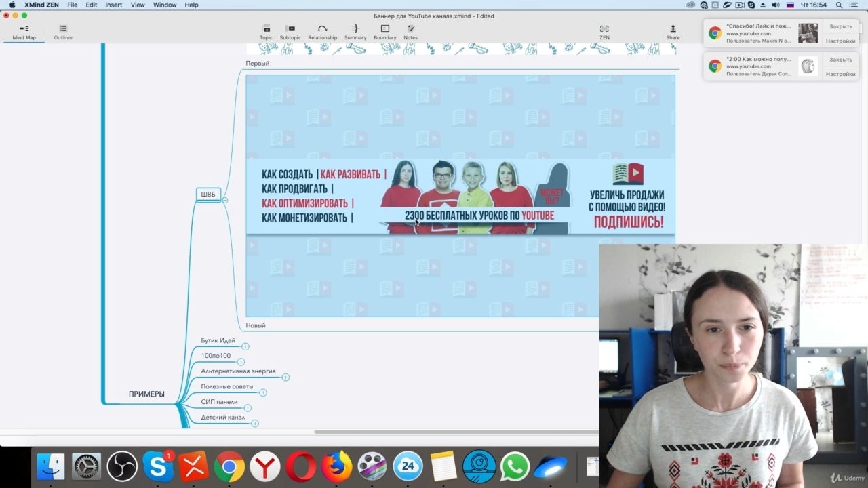Viewport: 868px width, 488px height.
Task: Add a Summary bracket from the toolbar
Action: (x=355, y=32)
